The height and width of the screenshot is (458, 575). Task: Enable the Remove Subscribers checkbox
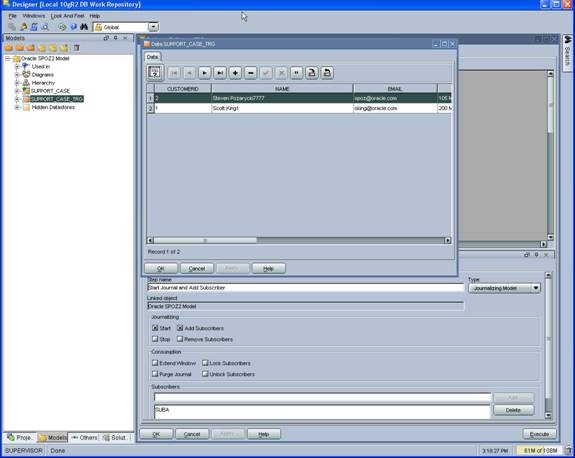(x=180, y=339)
